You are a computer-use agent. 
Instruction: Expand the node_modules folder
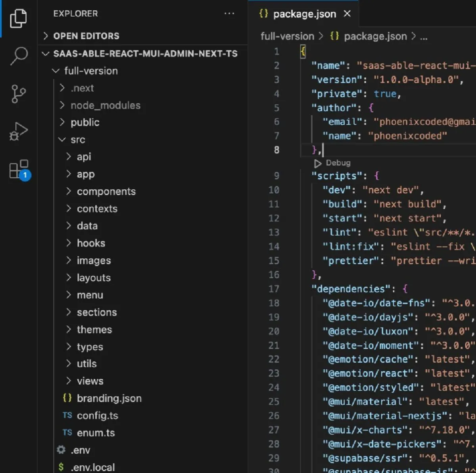pos(105,105)
